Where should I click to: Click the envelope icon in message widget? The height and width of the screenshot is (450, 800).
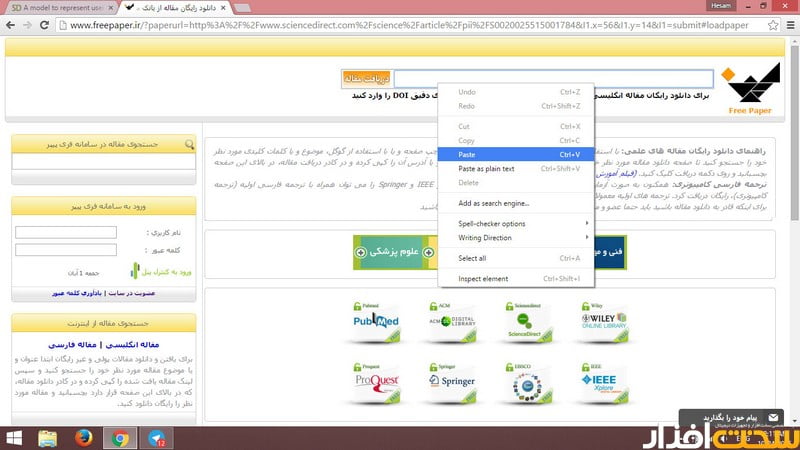[x=773, y=417]
